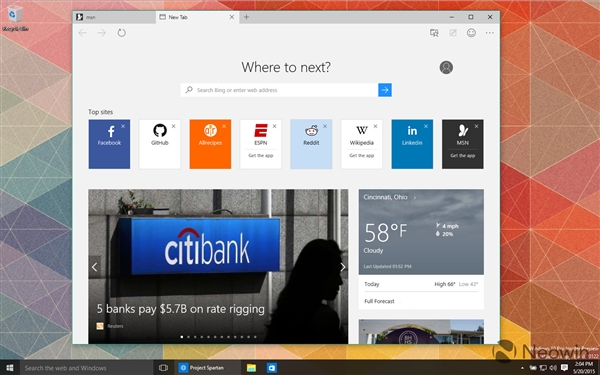Open the Reddit top site tile
Image resolution: width=600 pixels, height=375 pixels.
click(311, 144)
